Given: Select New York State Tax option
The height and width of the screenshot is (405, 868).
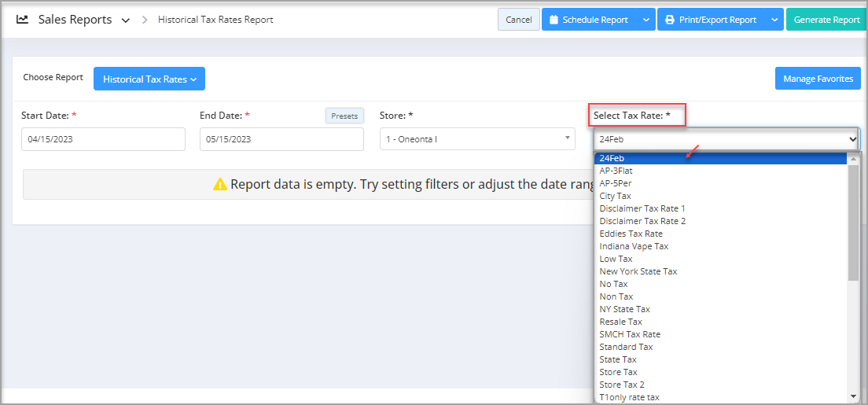Looking at the screenshot, I should point(638,271).
